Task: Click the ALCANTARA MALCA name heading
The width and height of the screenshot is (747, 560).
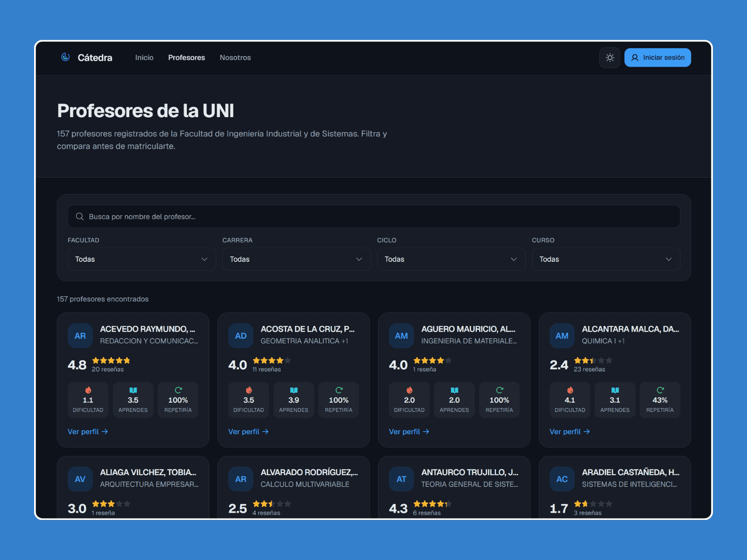Action: tap(630, 329)
